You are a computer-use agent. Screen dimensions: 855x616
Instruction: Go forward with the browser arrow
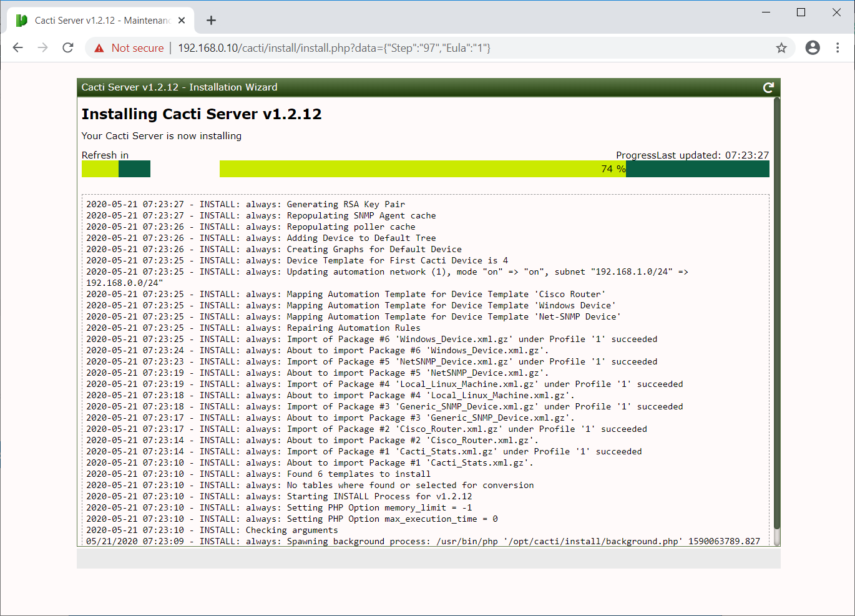coord(42,47)
